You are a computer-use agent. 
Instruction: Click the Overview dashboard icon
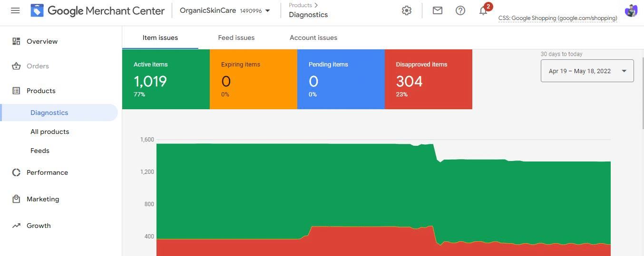point(16,41)
